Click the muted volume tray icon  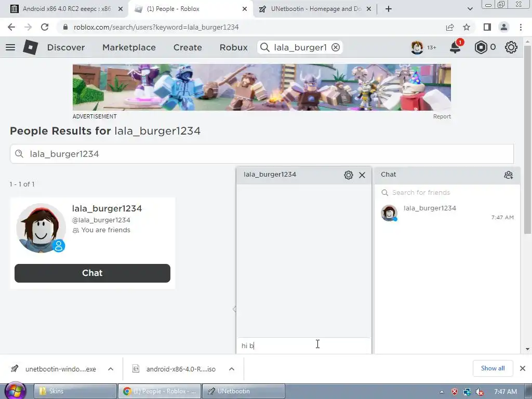[480, 392]
